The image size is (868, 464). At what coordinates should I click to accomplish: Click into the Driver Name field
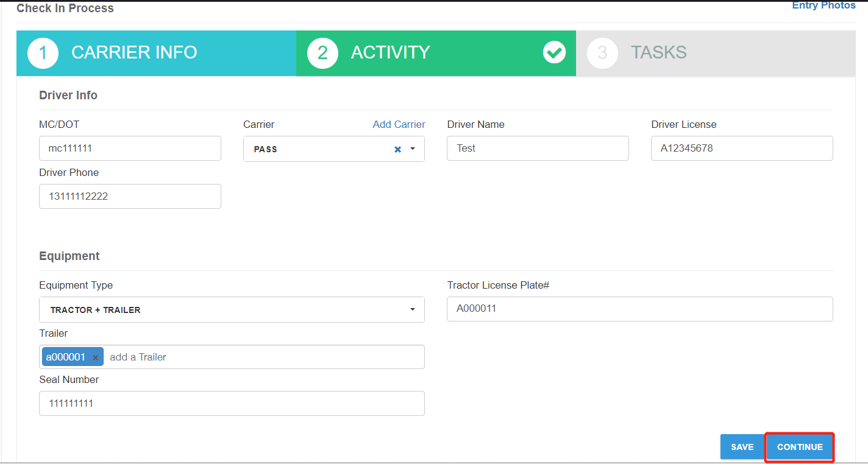pyautogui.click(x=538, y=148)
